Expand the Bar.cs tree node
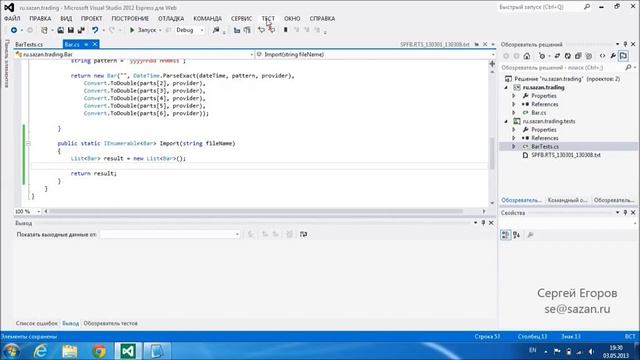The height and width of the screenshot is (360, 640). 514,113
